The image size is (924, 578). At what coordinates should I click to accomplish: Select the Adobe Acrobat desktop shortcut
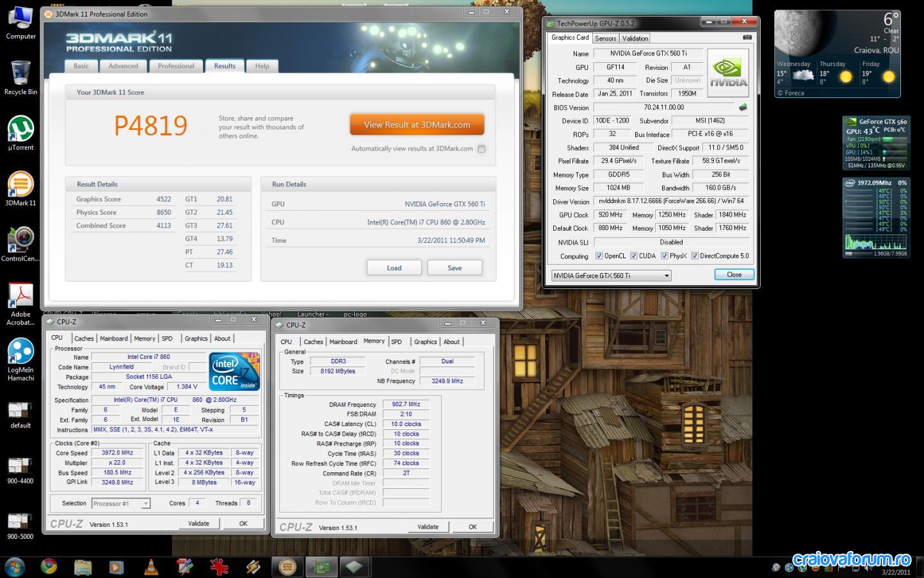pyautogui.click(x=20, y=304)
